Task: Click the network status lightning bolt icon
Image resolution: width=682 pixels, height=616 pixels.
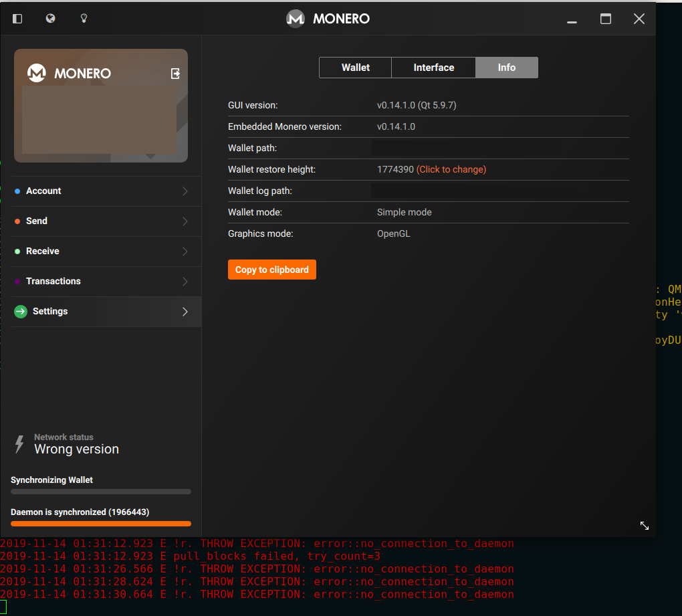Action: 19,443
